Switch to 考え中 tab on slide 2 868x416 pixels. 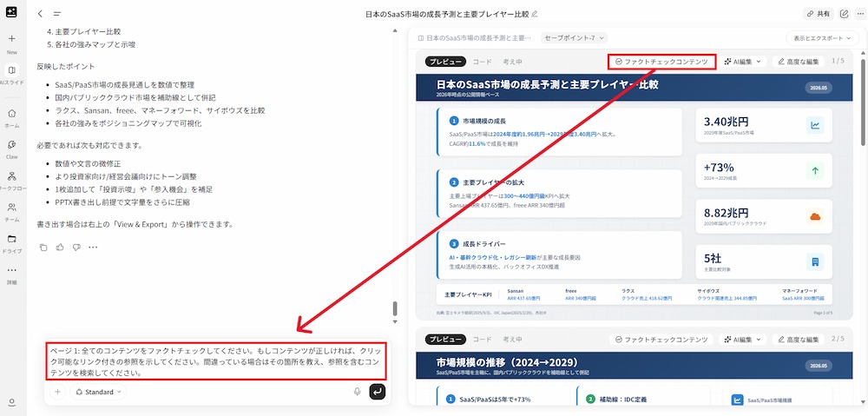click(513, 339)
